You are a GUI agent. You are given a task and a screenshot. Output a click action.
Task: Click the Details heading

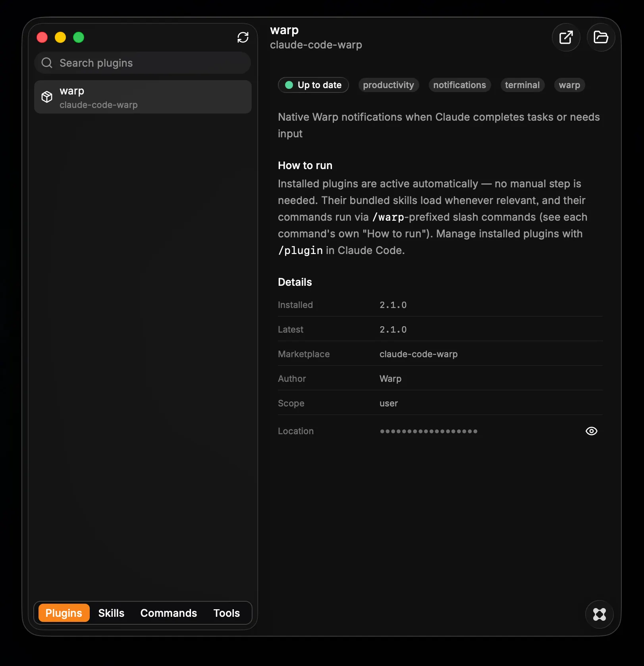(295, 282)
